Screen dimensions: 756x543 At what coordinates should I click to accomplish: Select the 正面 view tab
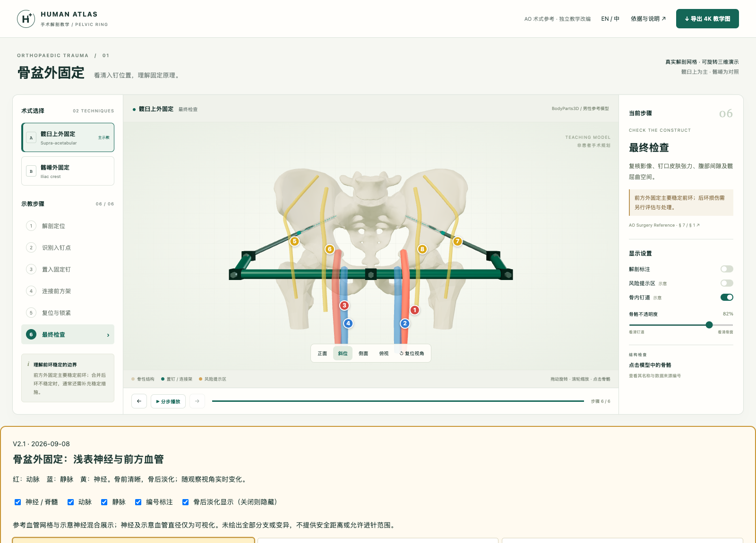coord(322,353)
